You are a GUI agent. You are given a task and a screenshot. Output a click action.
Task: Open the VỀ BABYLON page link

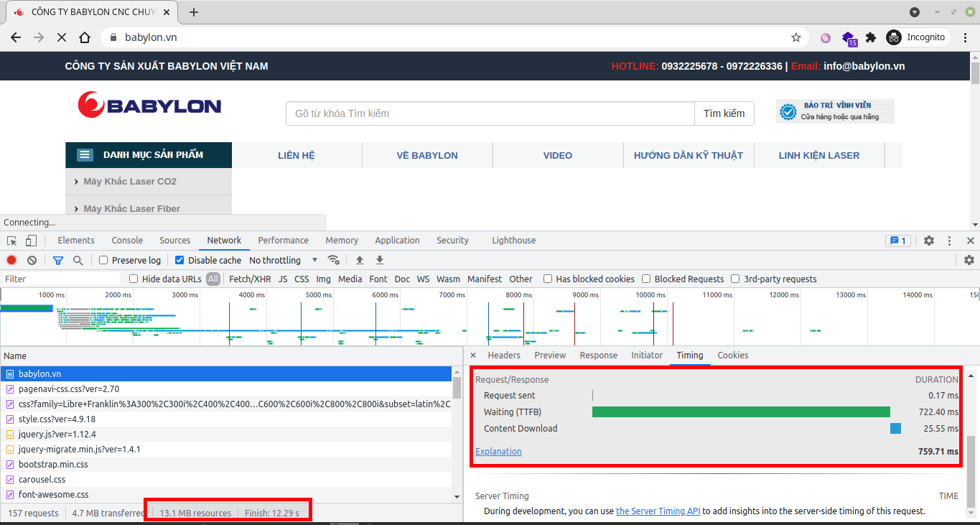tap(427, 155)
